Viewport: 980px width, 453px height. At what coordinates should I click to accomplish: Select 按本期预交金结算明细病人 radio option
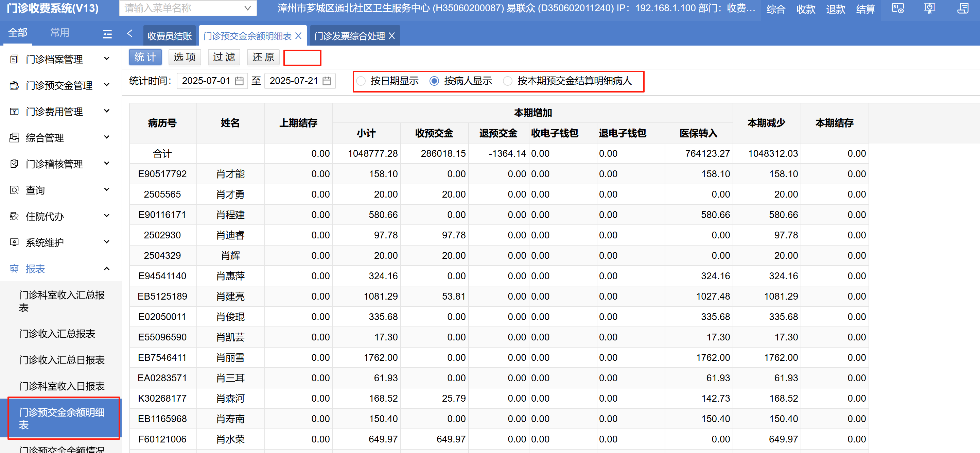[508, 81]
